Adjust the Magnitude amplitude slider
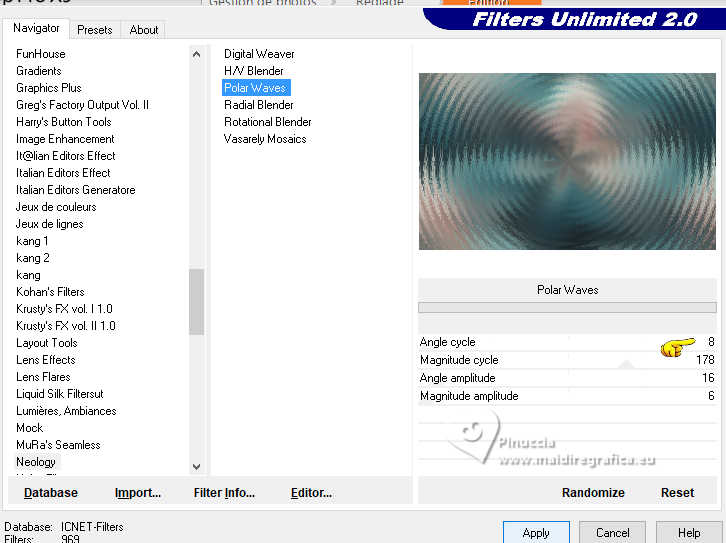 (x=567, y=396)
